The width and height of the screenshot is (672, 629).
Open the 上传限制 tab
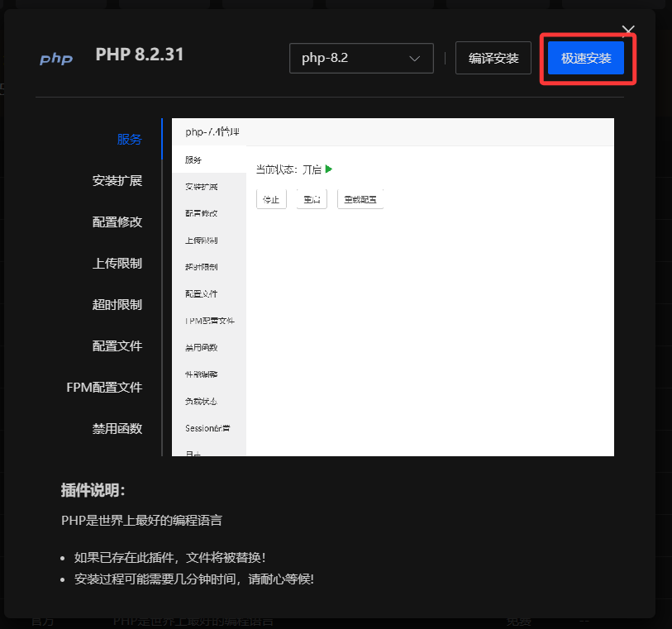pos(117,263)
